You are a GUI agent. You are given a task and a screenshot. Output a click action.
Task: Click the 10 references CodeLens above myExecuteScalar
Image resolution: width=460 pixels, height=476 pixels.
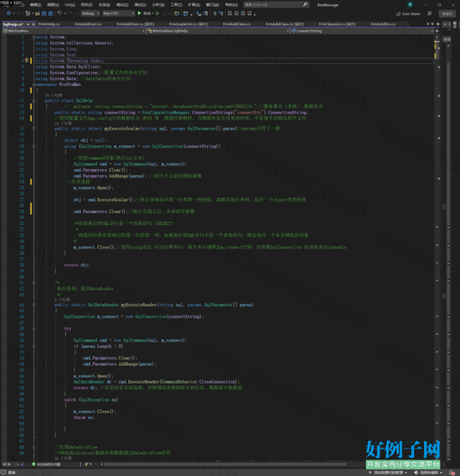(x=63, y=124)
